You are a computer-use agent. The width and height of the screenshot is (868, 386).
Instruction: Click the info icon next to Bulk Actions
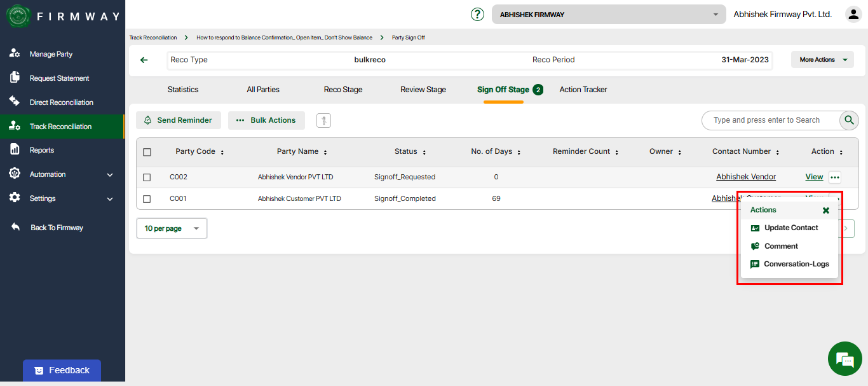point(323,120)
